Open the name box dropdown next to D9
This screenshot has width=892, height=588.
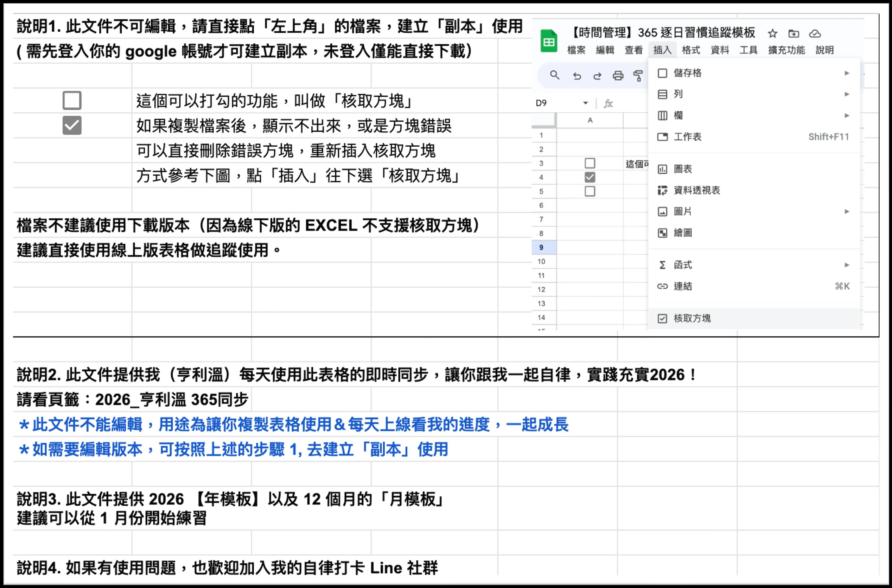coord(585,103)
